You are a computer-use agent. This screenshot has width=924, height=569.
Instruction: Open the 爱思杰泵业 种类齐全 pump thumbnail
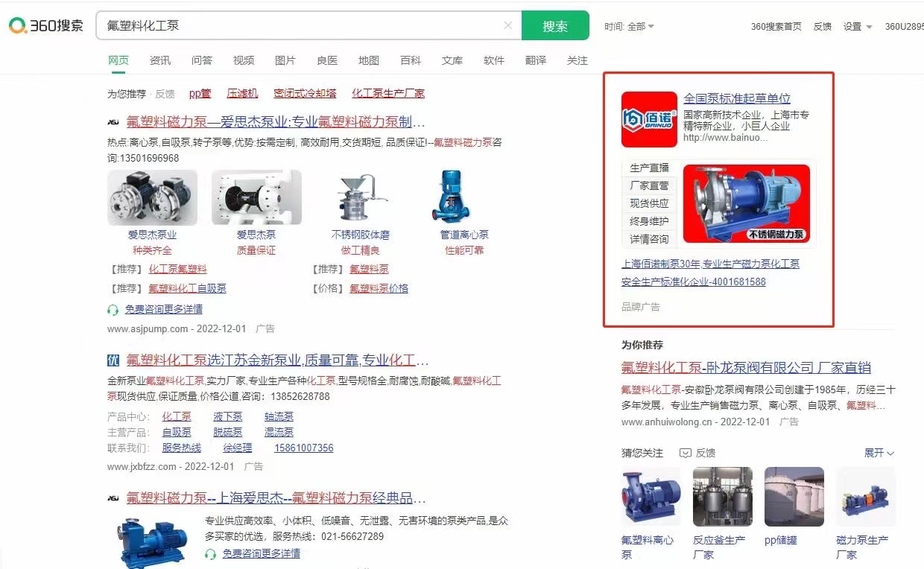152,197
